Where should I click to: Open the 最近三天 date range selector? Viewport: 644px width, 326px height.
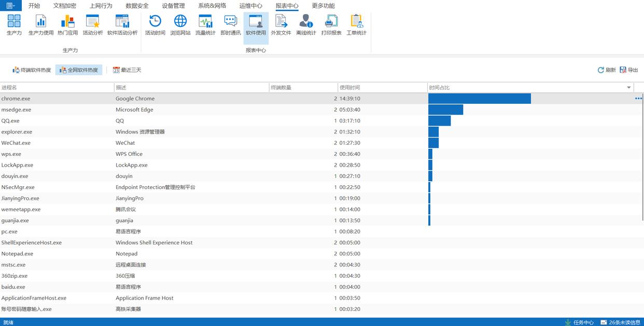(x=127, y=70)
